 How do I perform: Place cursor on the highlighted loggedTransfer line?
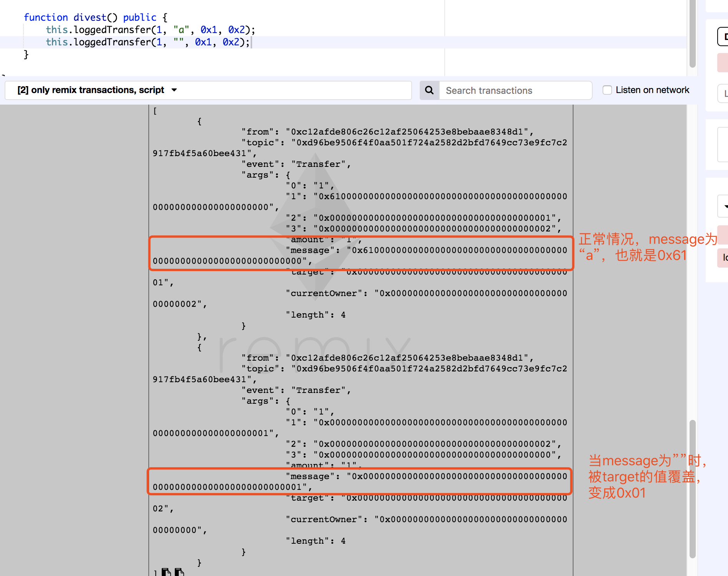(x=148, y=42)
